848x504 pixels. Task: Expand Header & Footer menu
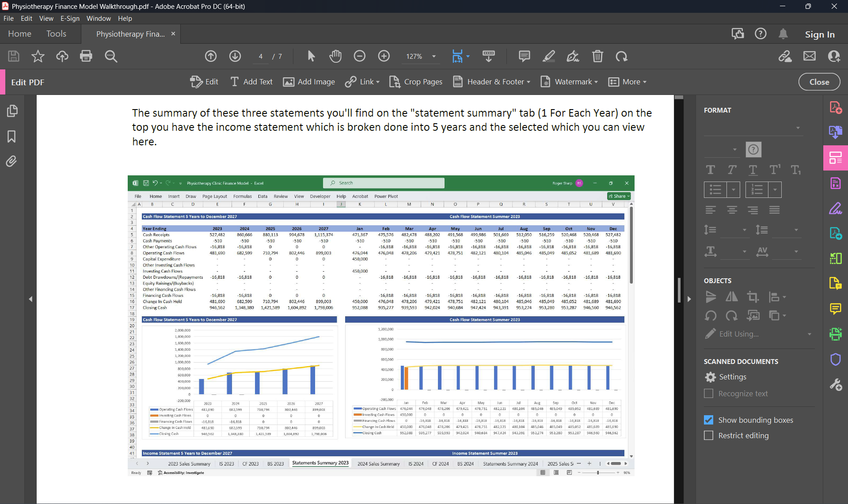(x=529, y=82)
